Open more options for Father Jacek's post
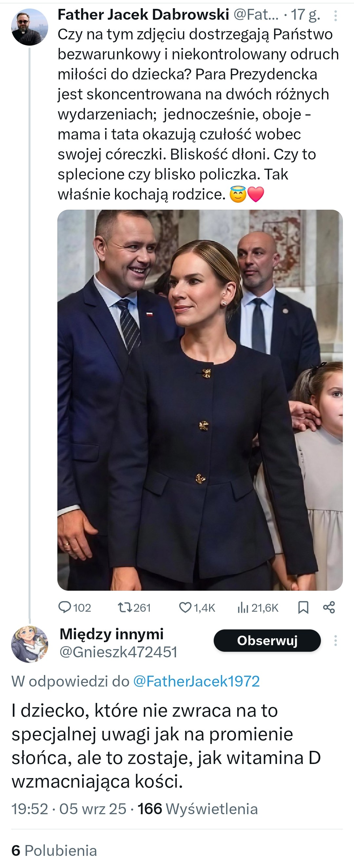The height and width of the screenshot is (868, 354). (x=336, y=16)
